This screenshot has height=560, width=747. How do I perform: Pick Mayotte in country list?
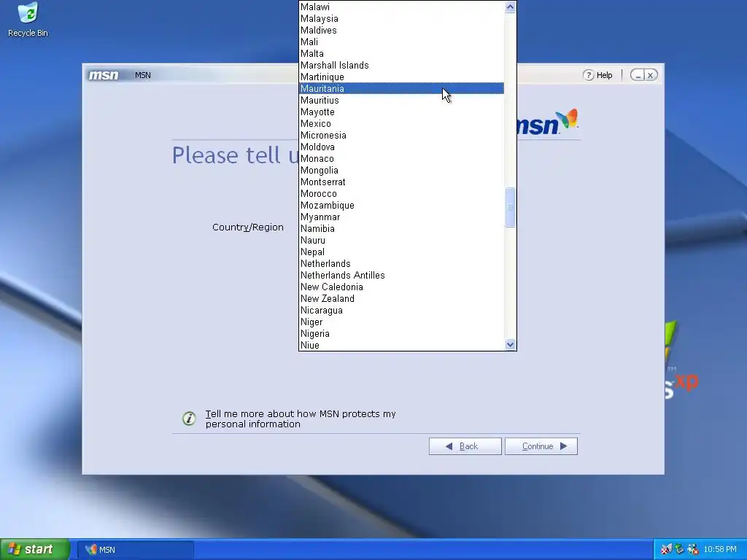(x=402, y=112)
